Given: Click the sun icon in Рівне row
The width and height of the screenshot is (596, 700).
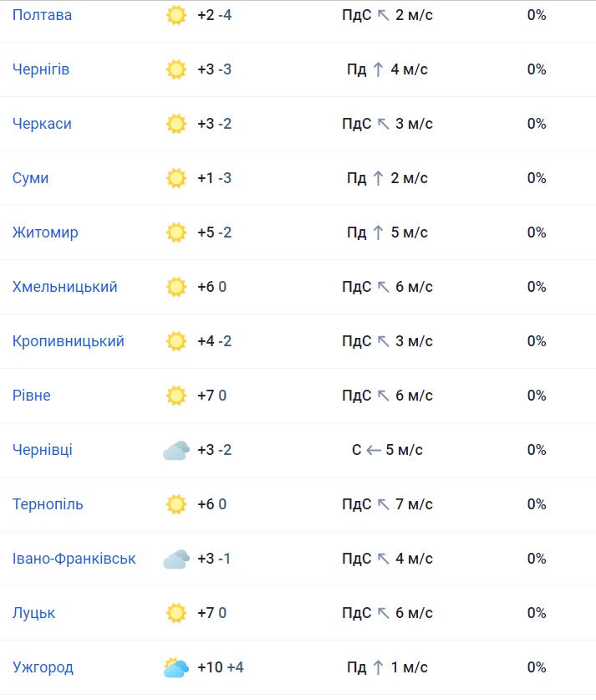Looking at the screenshot, I should pyautogui.click(x=176, y=396).
